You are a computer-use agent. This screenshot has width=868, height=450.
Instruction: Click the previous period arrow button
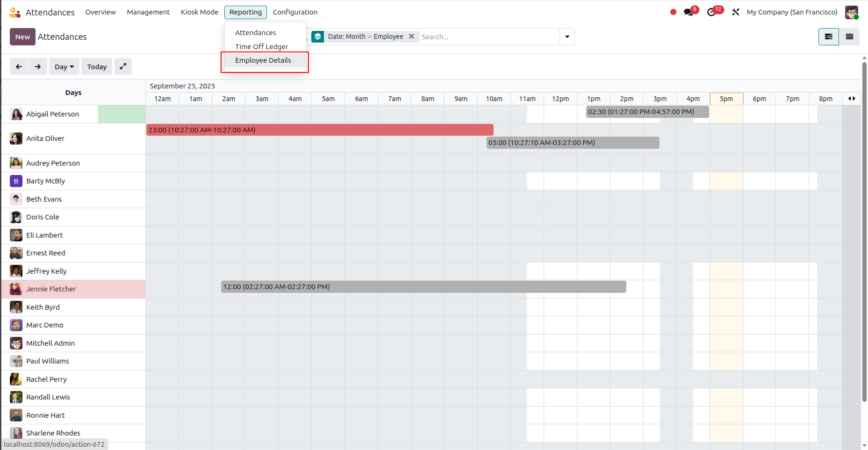tap(19, 66)
